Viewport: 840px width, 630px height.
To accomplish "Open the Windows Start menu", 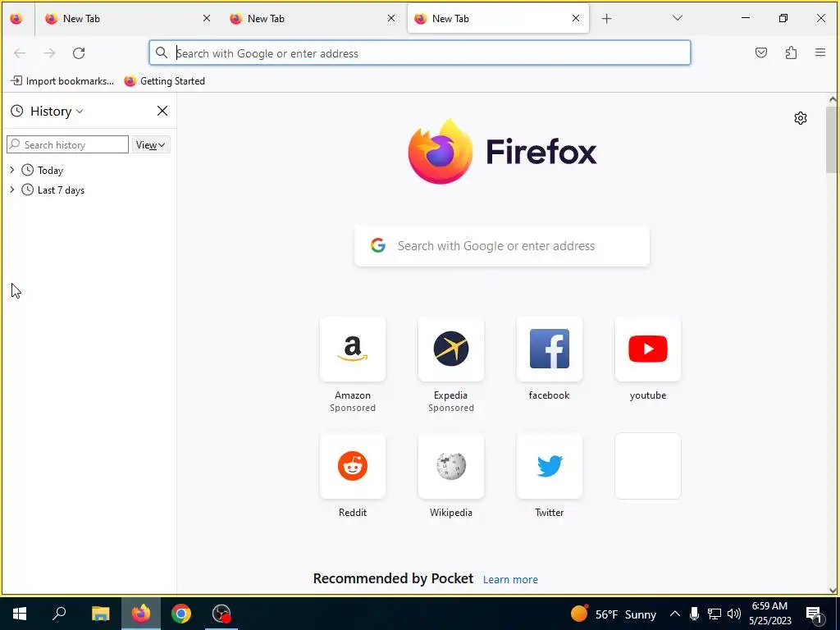I will click(x=20, y=614).
